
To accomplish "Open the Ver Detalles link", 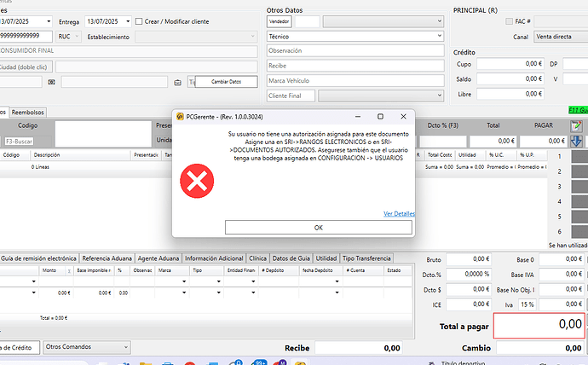I will [x=399, y=214].
